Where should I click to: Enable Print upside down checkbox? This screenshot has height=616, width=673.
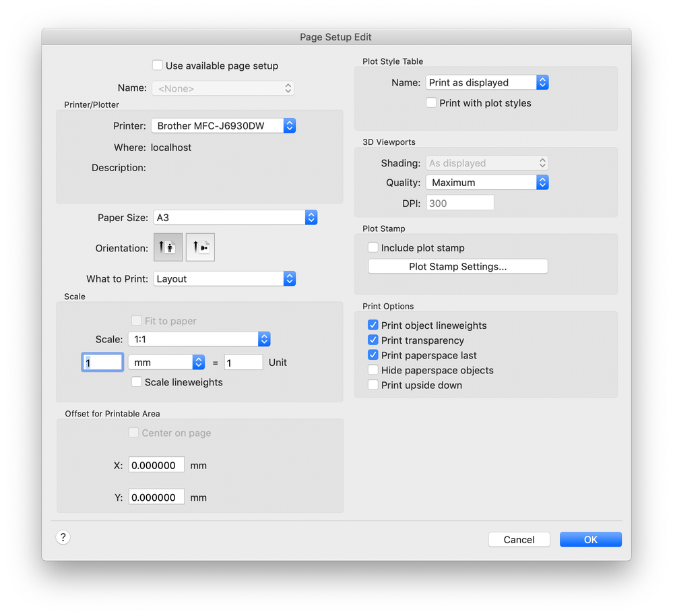(373, 385)
